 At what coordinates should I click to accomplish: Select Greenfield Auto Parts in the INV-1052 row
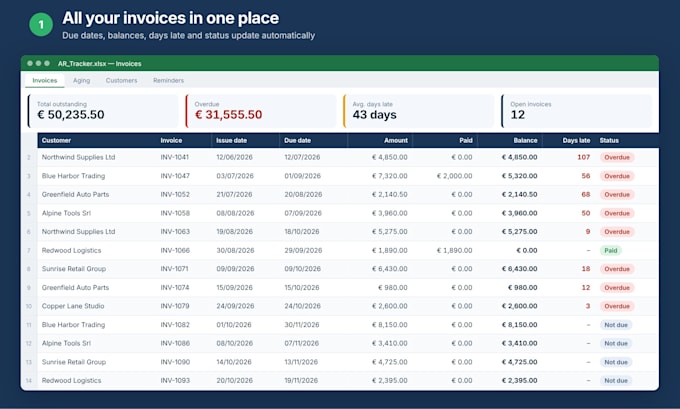click(75, 194)
